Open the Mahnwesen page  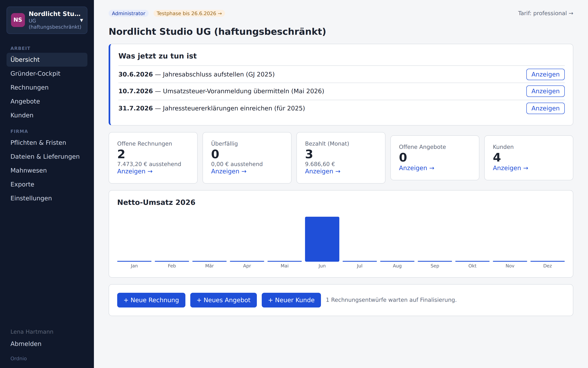click(47, 170)
